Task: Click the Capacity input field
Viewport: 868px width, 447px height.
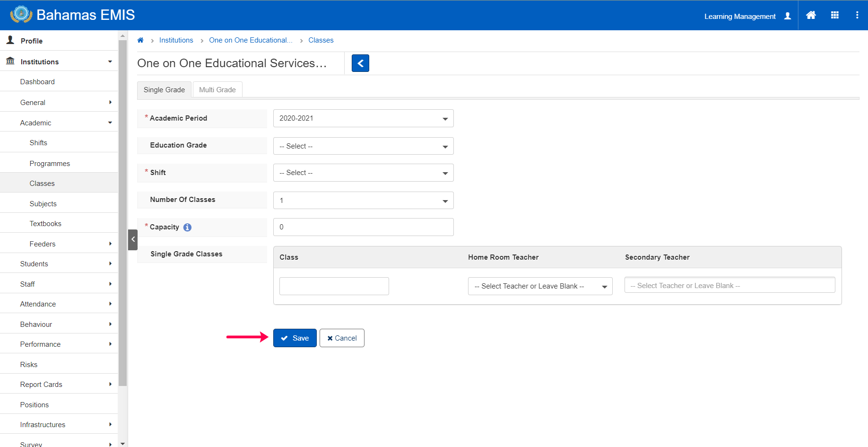Action: click(363, 227)
